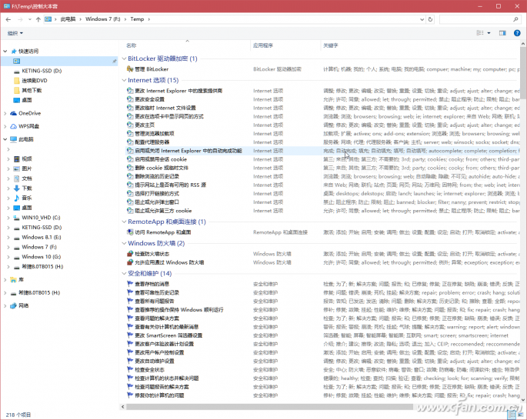
Task: Open Help question mark icon
Action: tap(517, 33)
